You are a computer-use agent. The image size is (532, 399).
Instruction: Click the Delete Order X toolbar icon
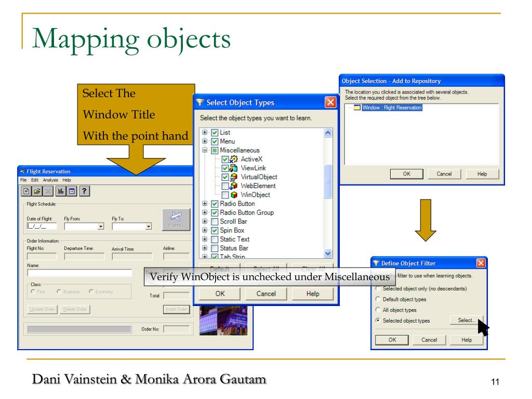(x=48, y=191)
